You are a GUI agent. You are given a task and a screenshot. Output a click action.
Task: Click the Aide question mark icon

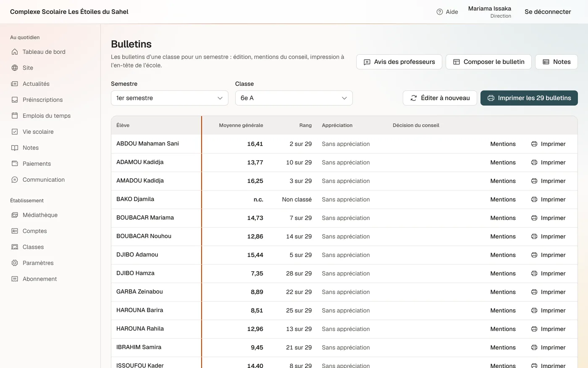[440, 12]
